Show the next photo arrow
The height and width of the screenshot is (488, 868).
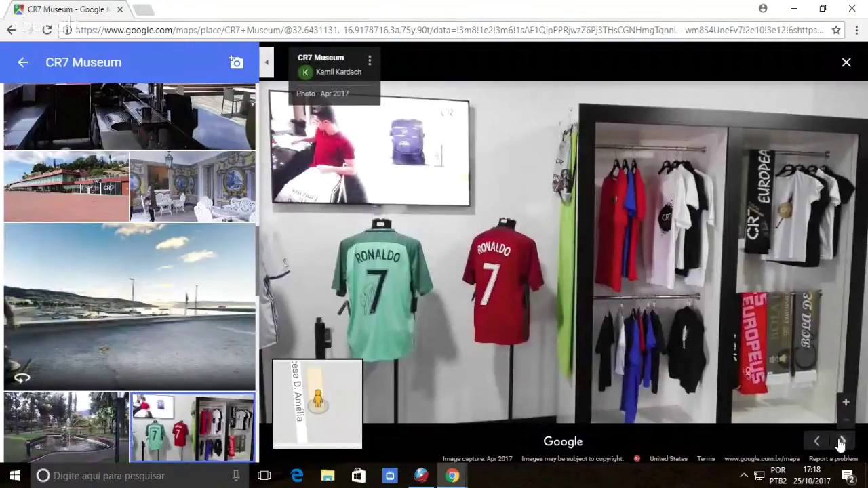click(842, 441)
